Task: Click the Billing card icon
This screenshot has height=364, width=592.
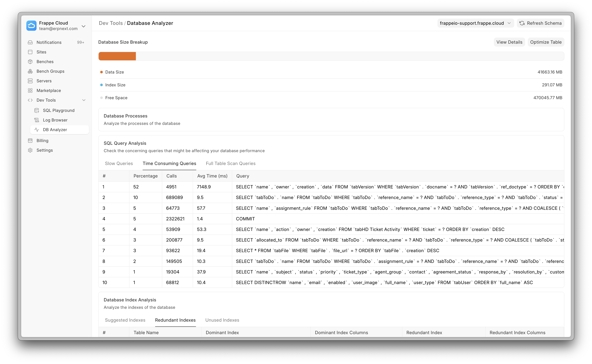Action: tap(30, 141)
